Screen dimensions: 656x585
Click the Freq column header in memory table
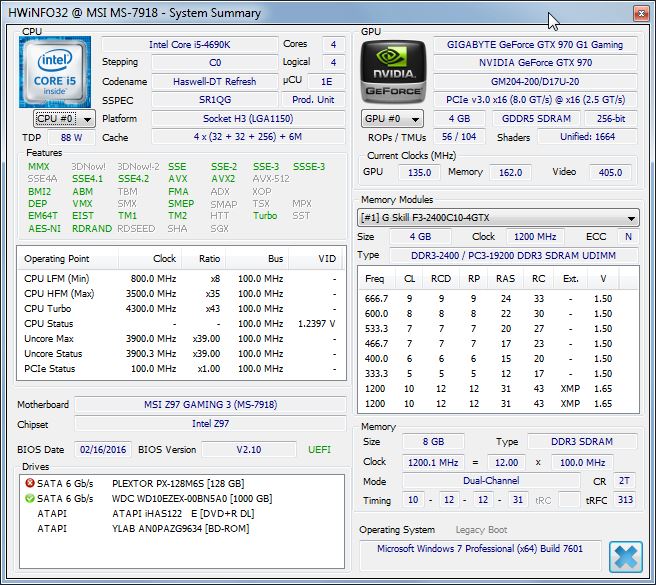pos(374,279)
